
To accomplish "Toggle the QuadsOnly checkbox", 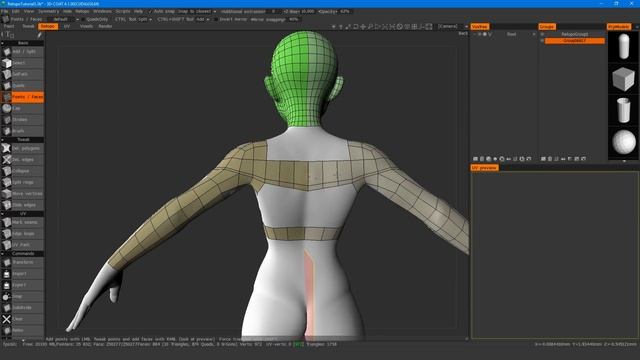I will (x=82, y=19).
